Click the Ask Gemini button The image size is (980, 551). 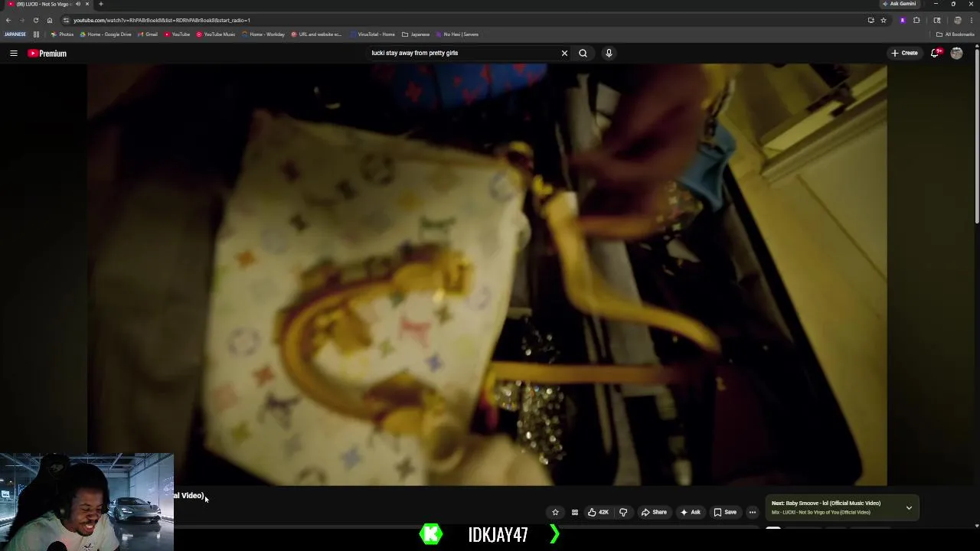899,4
